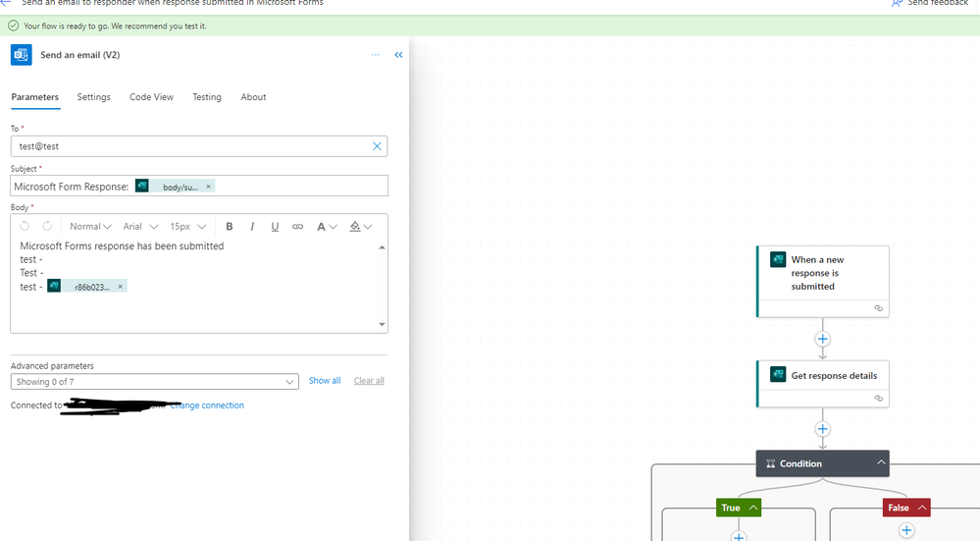
Task: Toggle bold formatting
Action: [230, 227]
